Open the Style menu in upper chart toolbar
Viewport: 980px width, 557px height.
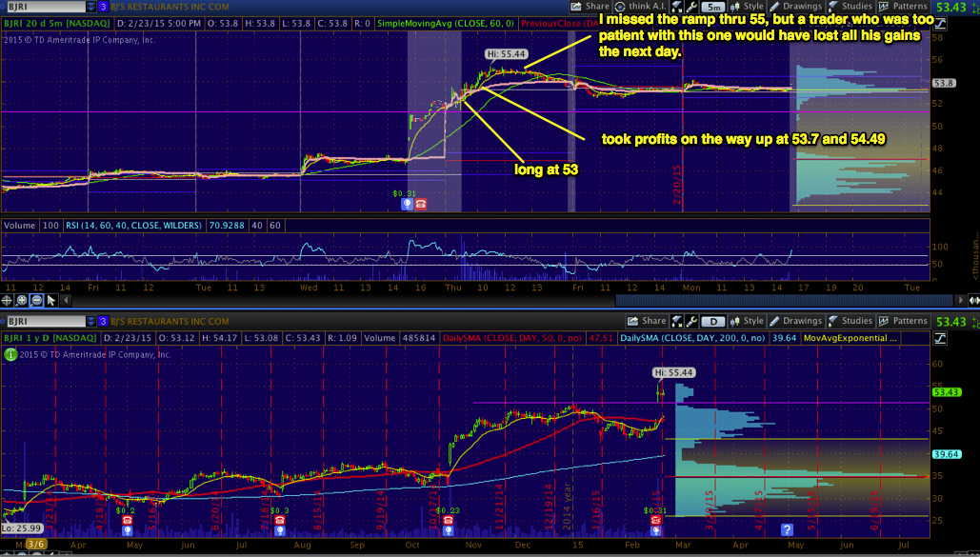point(747,6)
